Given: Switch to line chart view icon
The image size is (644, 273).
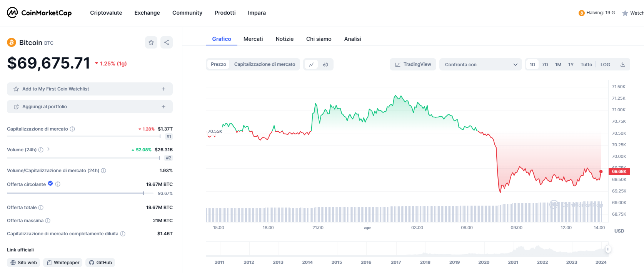Looking at the screenshot, I should (311, 65).
